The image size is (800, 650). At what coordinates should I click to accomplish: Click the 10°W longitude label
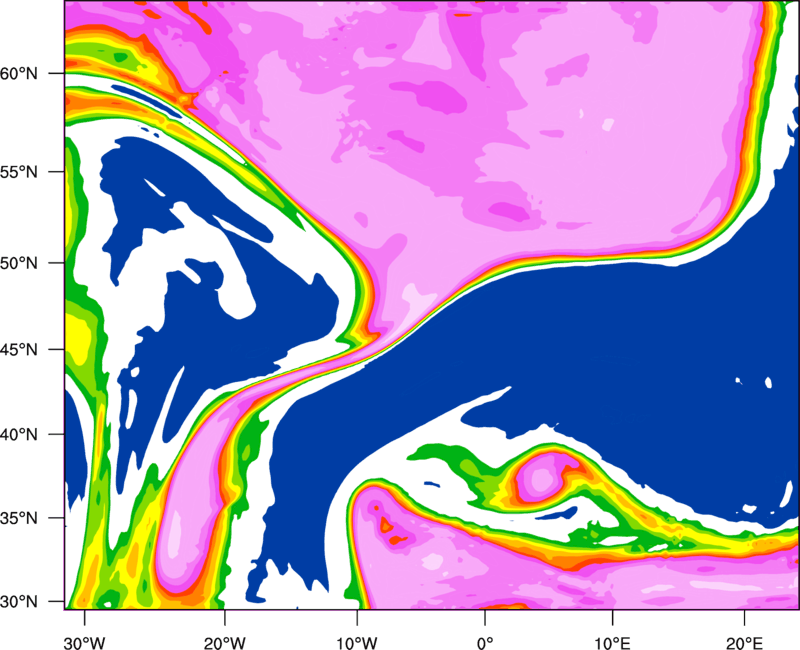click(357, 643)
